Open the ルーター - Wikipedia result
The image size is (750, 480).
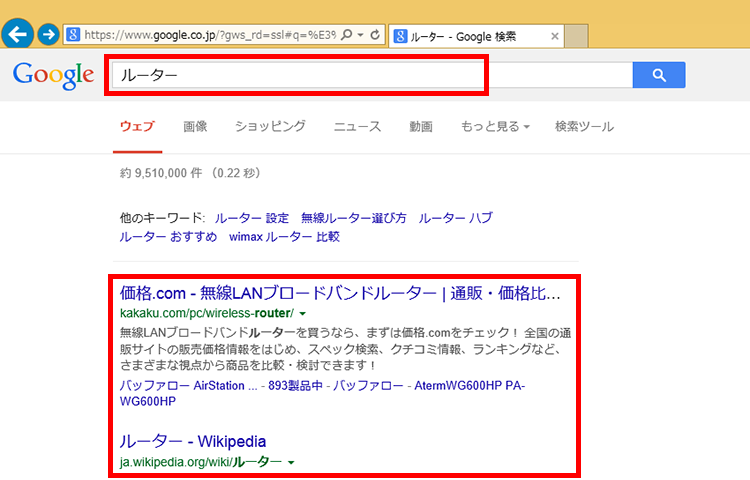pos(193,441)
